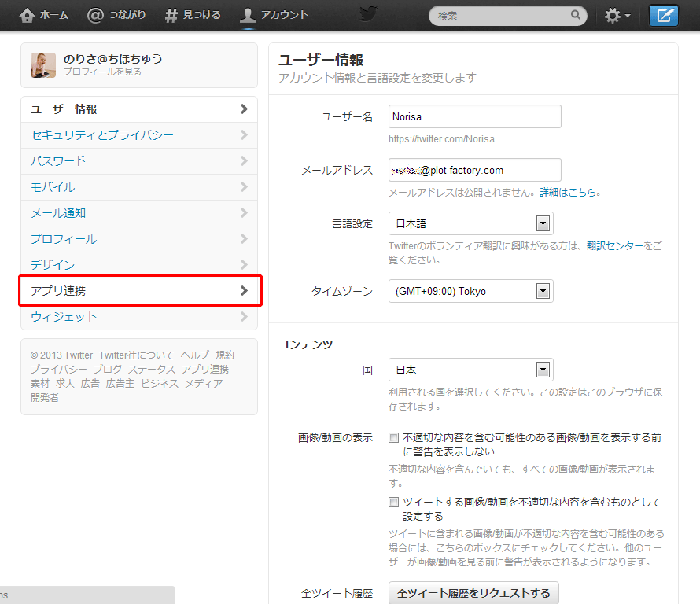Screen dimensions: 700x604
Task: Open セキュリティとプライバシー settings section
Action: (x=139, y=135)
